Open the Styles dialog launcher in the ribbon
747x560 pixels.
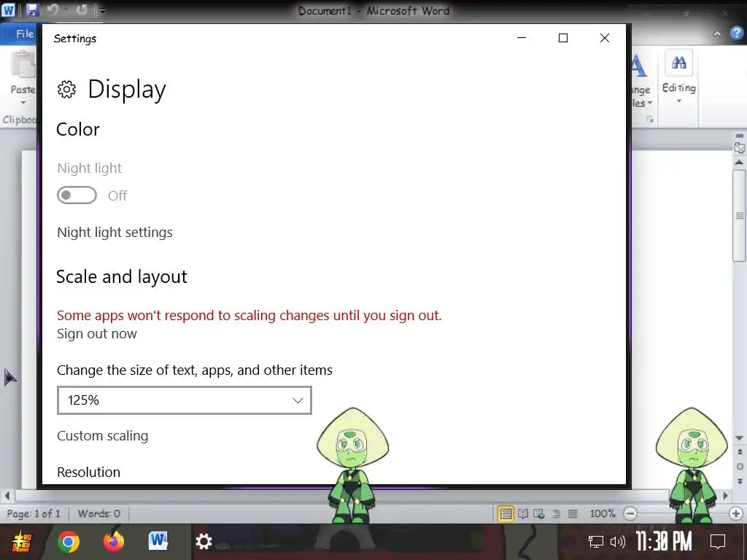pos(649,119)
